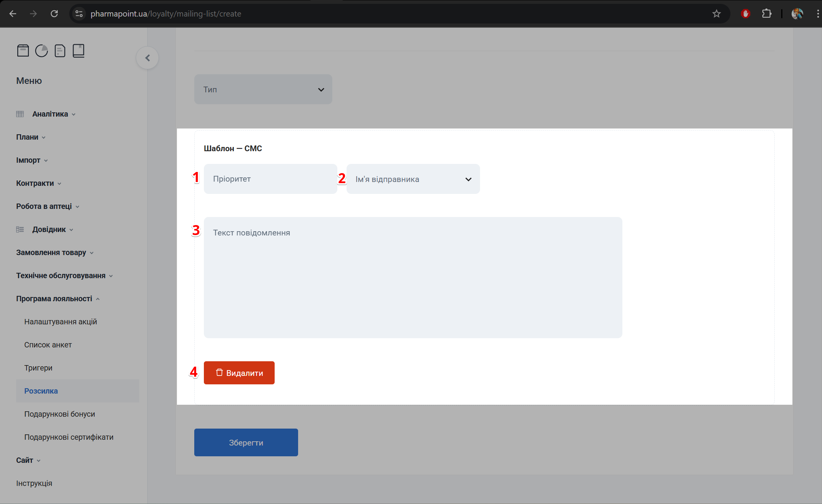Open the browser extensions puzzle icon
This screenshot has width=822, height=504.
(766, 14)
